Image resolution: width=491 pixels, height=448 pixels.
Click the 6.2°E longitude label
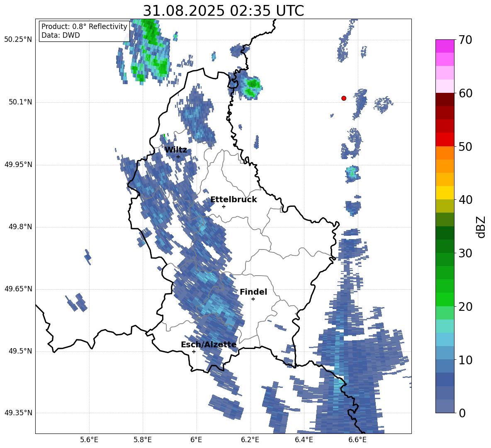click(250, 440)
